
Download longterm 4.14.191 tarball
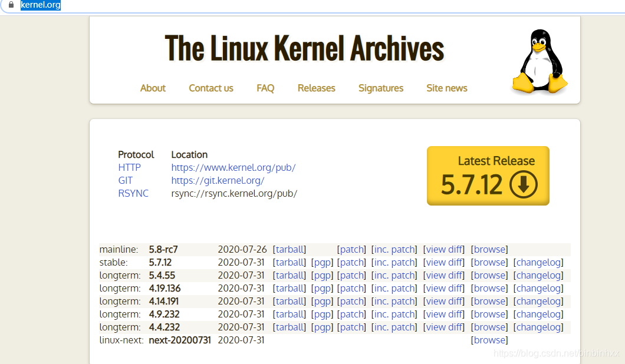[290, 301]
